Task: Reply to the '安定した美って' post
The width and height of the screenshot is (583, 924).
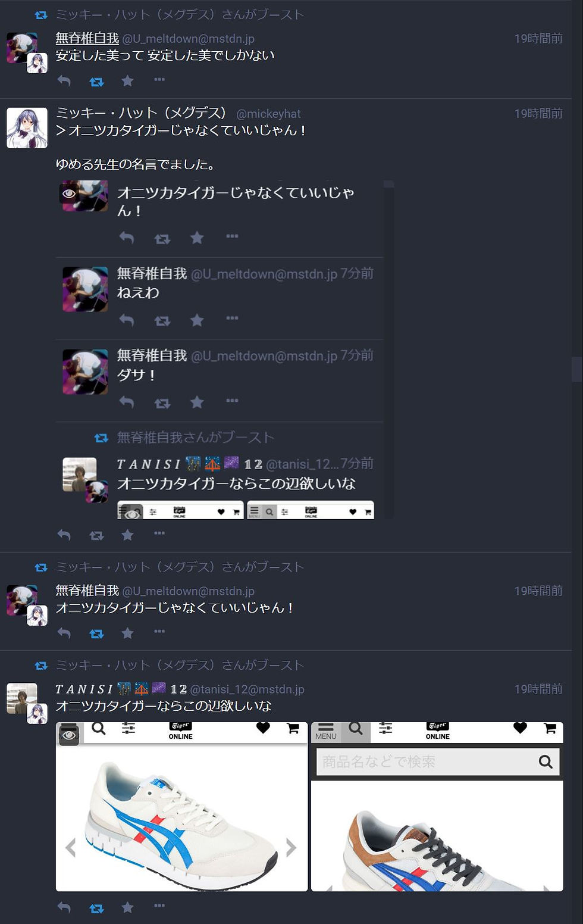Action: pyautogui.click(x=64, y=81)
